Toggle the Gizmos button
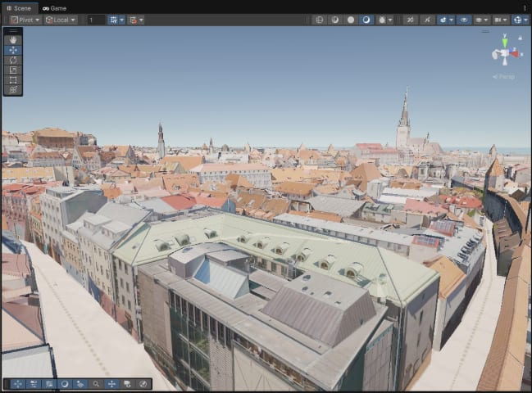532x393 pixels. click(x=517, y=20)
